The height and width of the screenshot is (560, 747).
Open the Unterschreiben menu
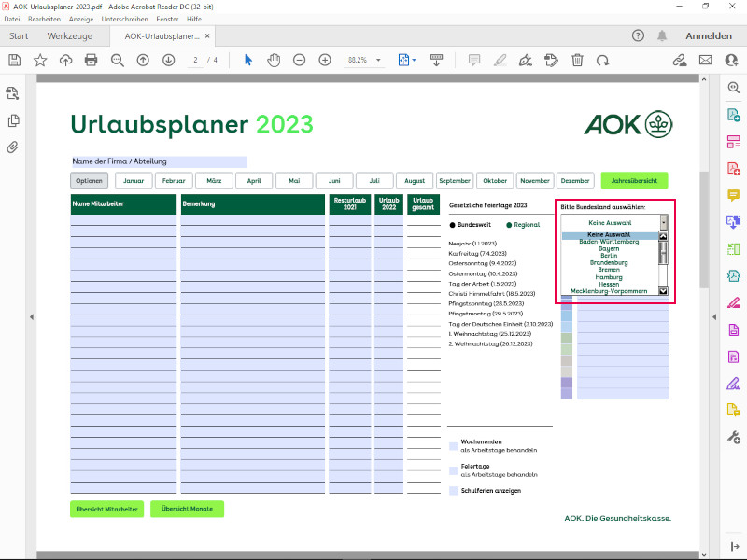point(124,19)
